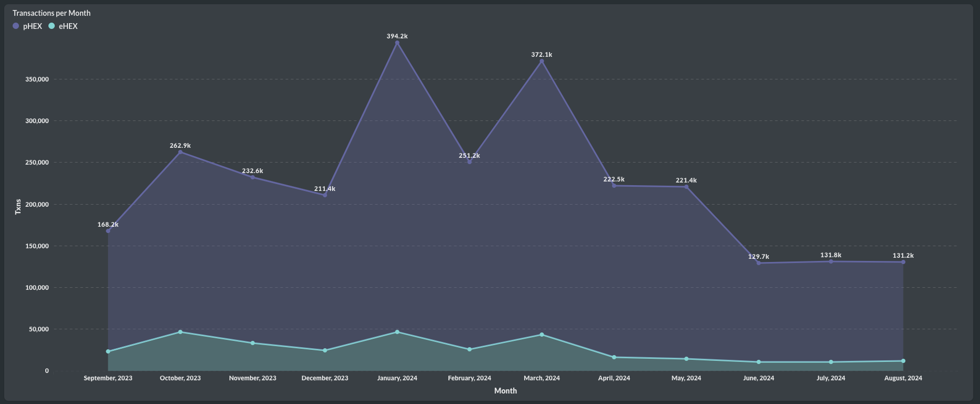Select the pHEX data point labeled 232.6k
This screenshot has height=404, width=980.
[253, 177]
